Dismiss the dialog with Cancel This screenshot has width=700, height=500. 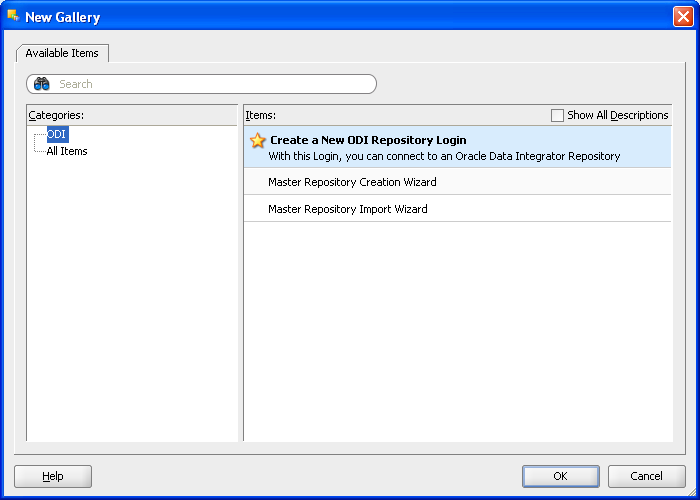646,476
